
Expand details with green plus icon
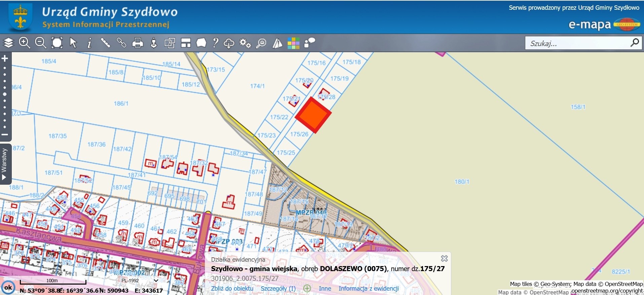pyautogui.click(x=307, y=288)
